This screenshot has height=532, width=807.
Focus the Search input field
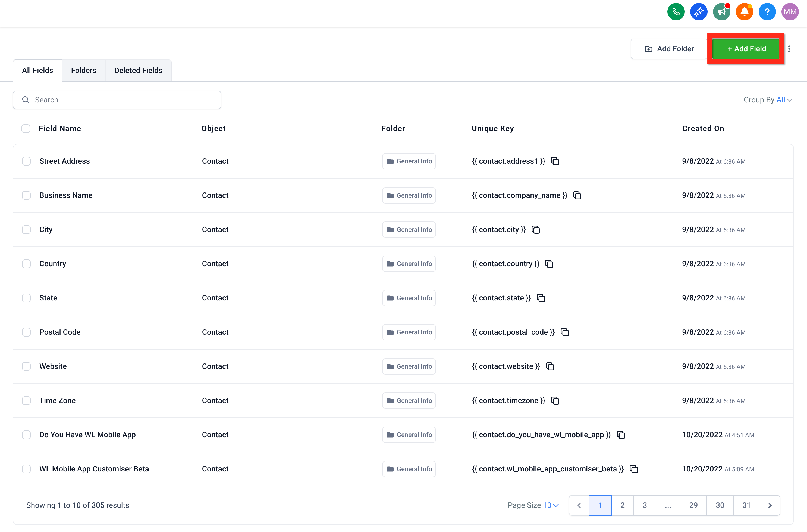point(117,100)
